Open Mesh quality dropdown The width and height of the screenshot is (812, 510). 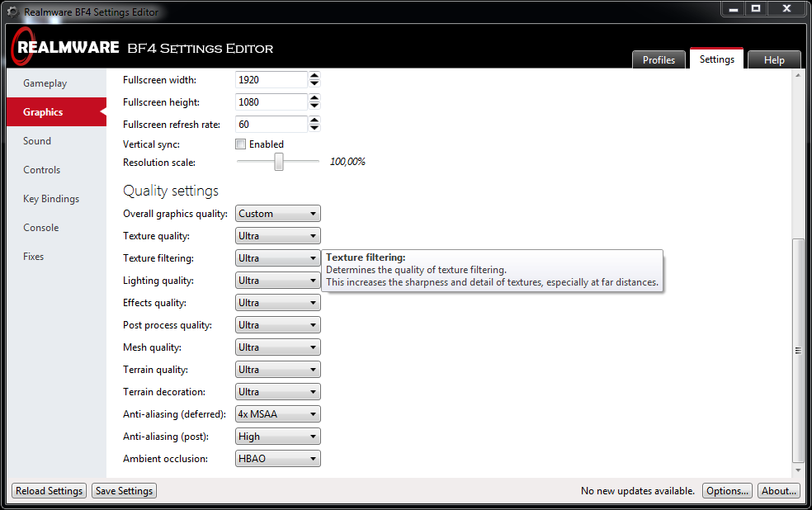pyautogui.click(x=278, y=347)
